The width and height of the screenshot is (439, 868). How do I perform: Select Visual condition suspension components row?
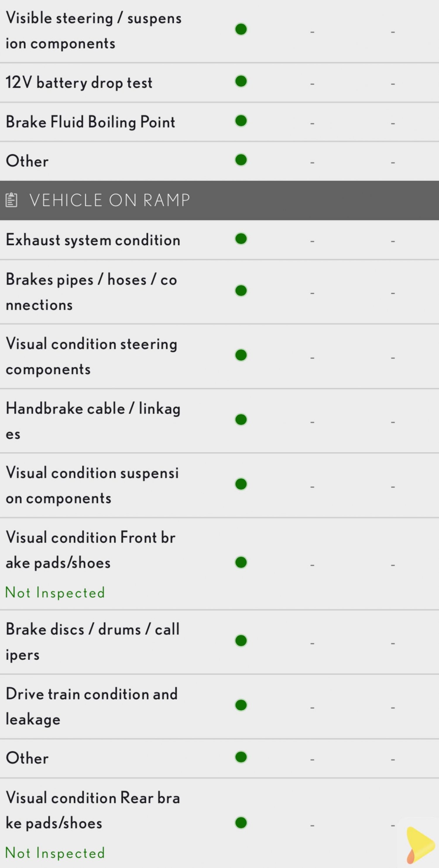coord(220,485)
